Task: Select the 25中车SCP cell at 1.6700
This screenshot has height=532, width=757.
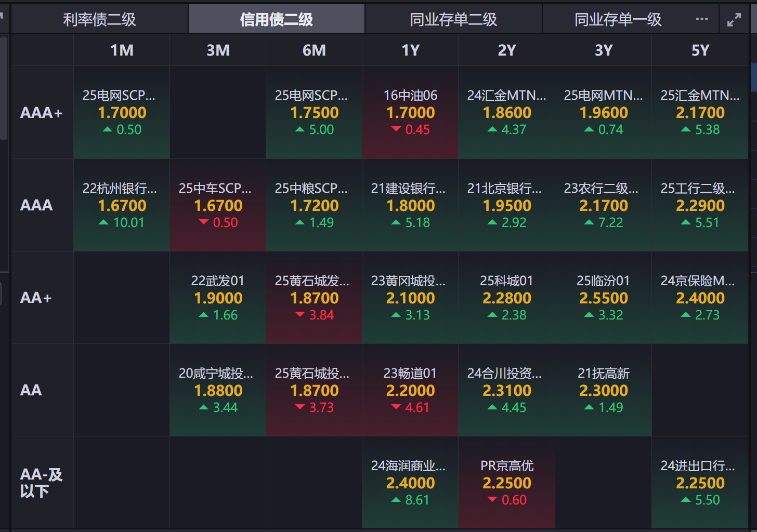Action: [x=218, y=205]
